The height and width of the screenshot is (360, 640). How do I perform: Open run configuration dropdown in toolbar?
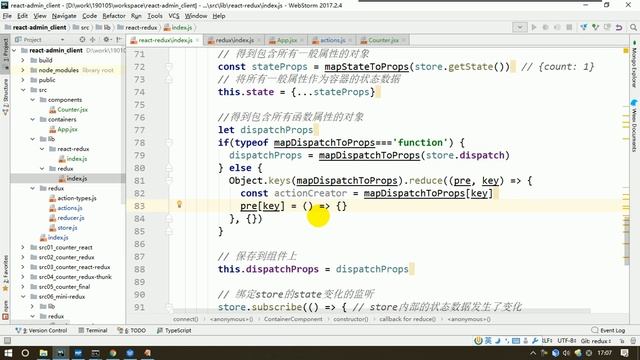click(520, 27)
